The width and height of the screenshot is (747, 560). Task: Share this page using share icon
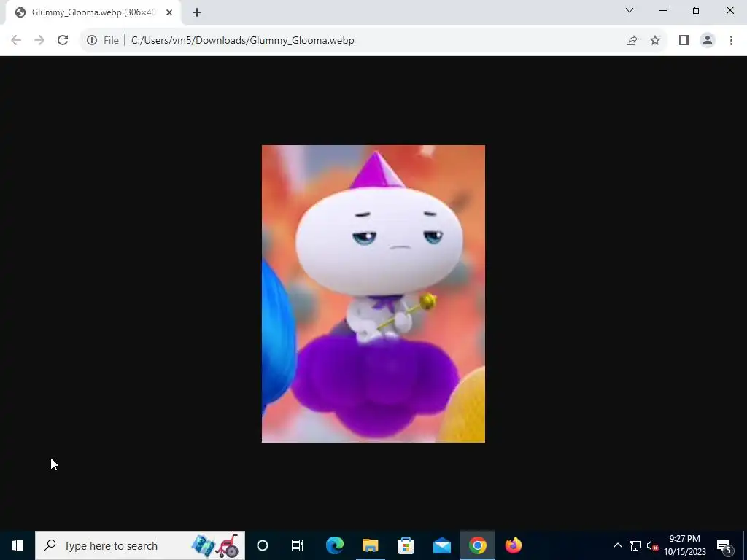click(632, 41)
